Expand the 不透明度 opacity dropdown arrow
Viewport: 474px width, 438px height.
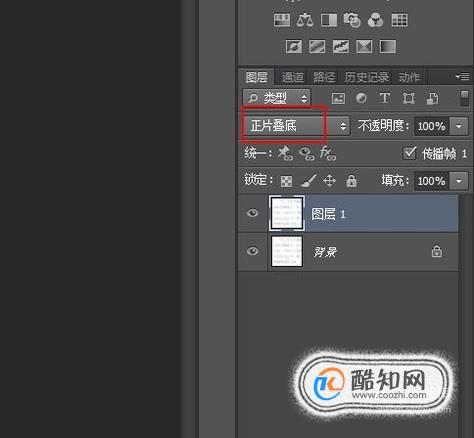(x=459, y=126)
